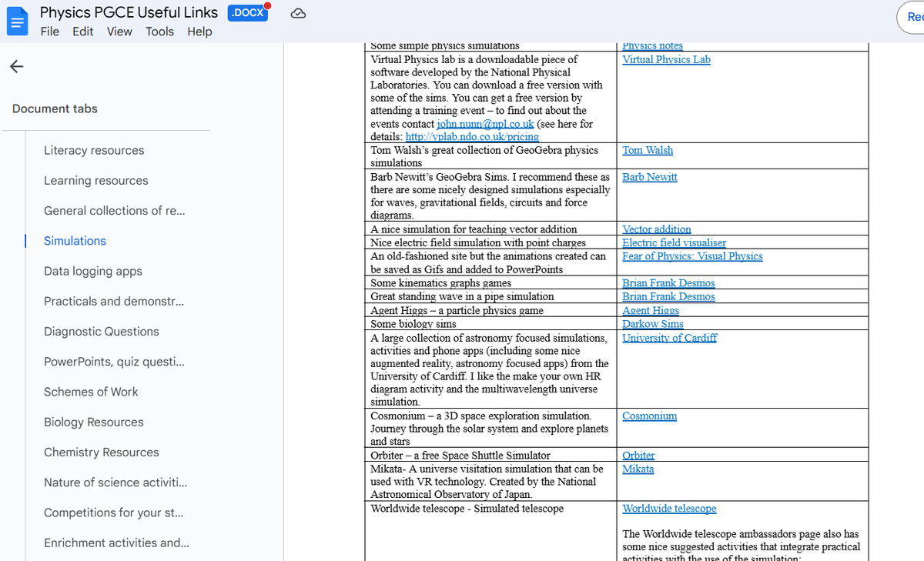Go to Schemes of Work tab
This screenshot has height=561, width=924.
point(91,392)
